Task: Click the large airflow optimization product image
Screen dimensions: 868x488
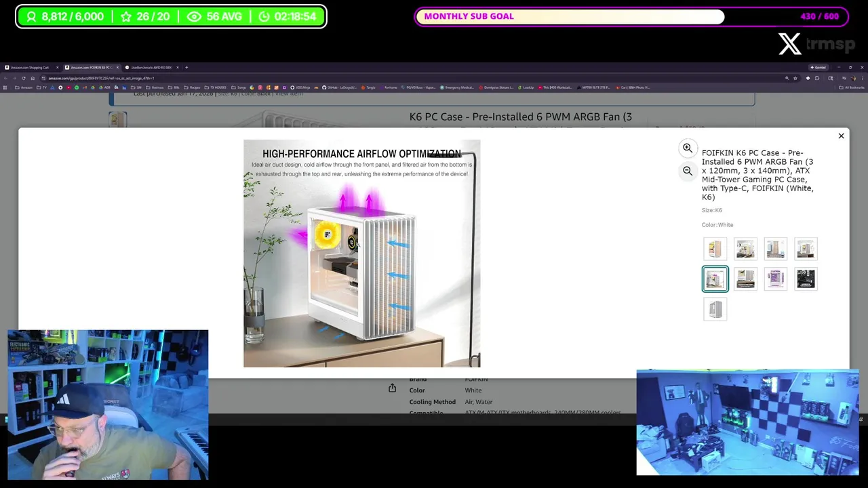Action: pyautogui.click(x=362, y=253)
